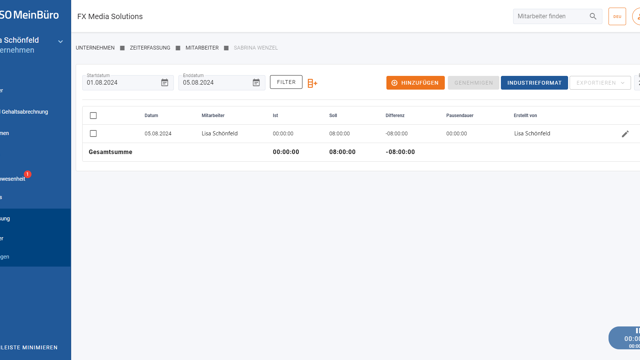Click the search magnifier icon
The width and height of the screenshot is (640, 360).
coord(593,16)
